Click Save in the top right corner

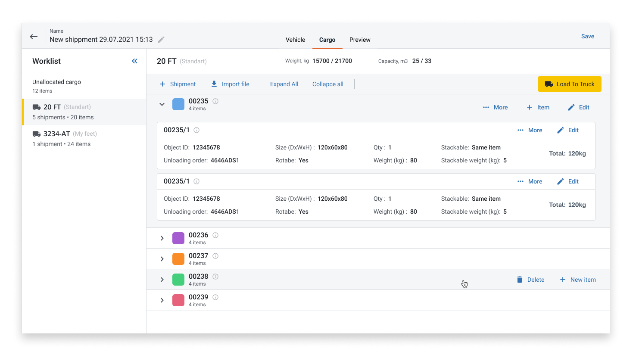588,36
